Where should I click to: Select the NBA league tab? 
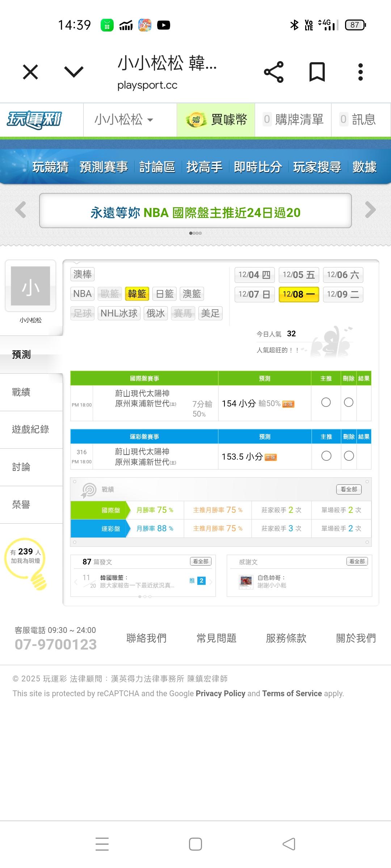coord(82,294)
